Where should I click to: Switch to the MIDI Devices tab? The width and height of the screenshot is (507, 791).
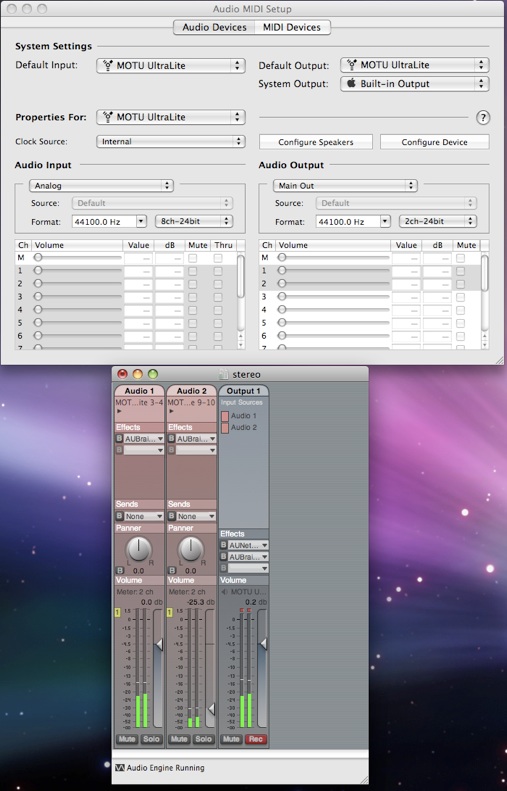pyautogui.click(x=292, y=27)
